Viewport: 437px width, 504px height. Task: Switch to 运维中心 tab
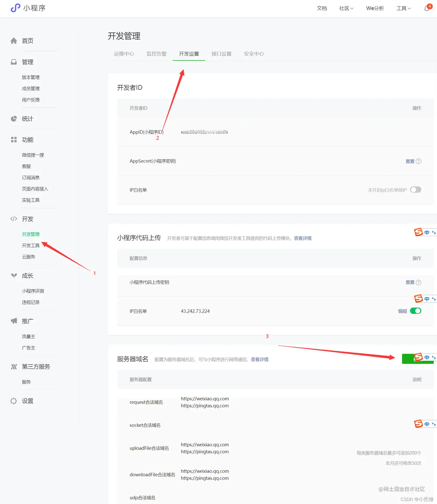point(124,54)
